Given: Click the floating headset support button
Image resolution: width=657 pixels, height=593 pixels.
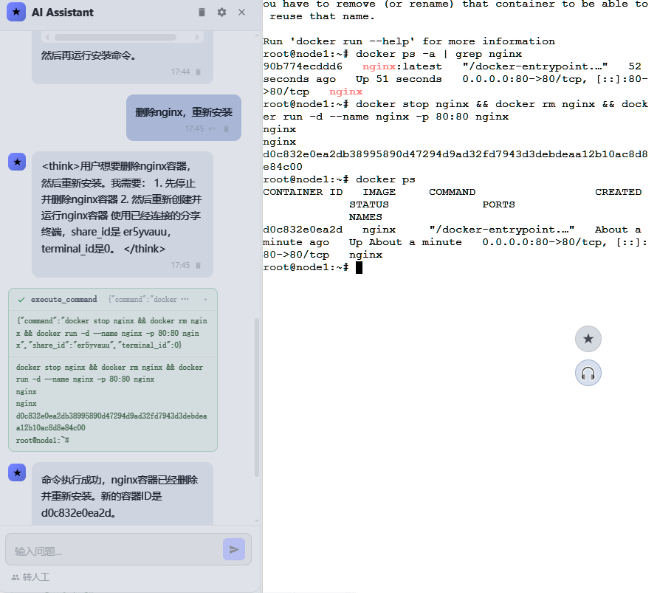Looking at the screenshot, I should click(x=588, y=373).
